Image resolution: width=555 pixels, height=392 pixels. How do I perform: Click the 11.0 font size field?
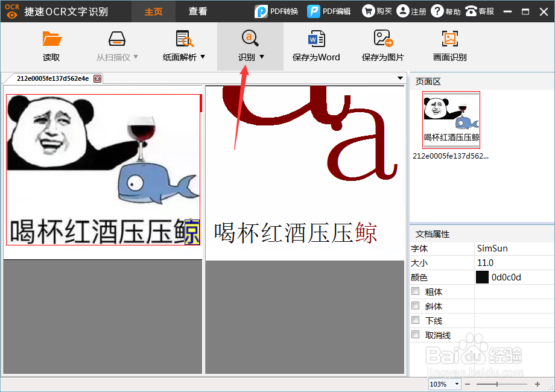point(514,263)
